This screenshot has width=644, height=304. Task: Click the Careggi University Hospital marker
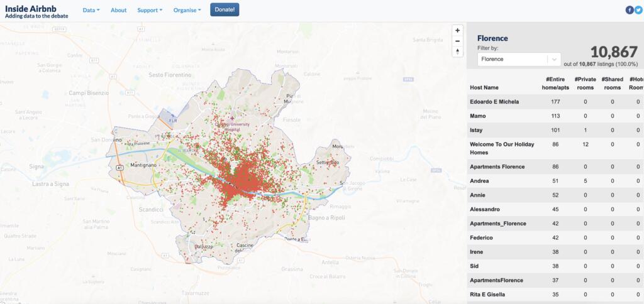(x=232, y=118)
